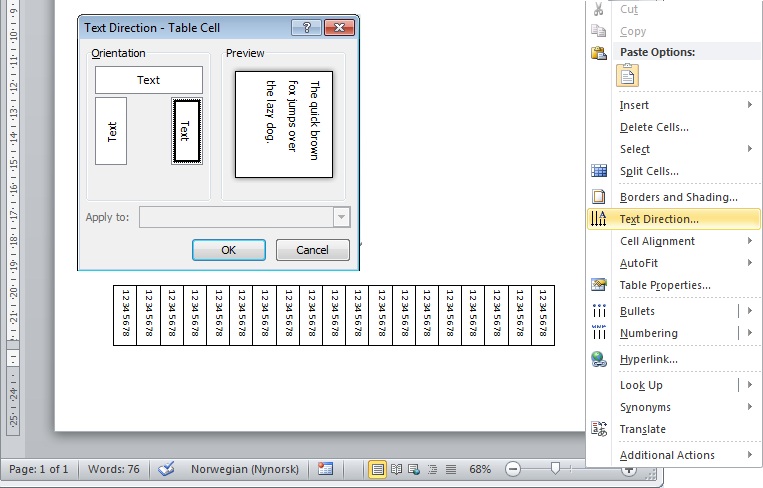Switch to Draft view
Image resolution: width=763 pixels, height=488 pixels.
point(451,469)
